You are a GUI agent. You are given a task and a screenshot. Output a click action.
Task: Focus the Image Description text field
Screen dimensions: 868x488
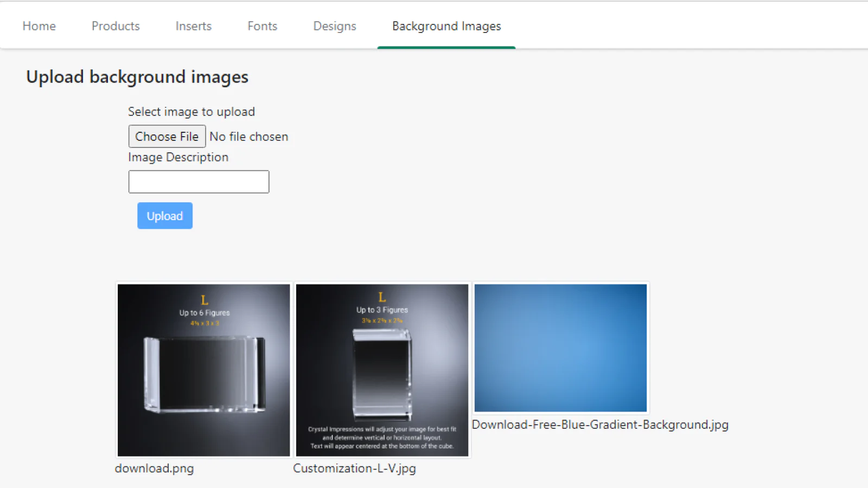coord(199,182)
